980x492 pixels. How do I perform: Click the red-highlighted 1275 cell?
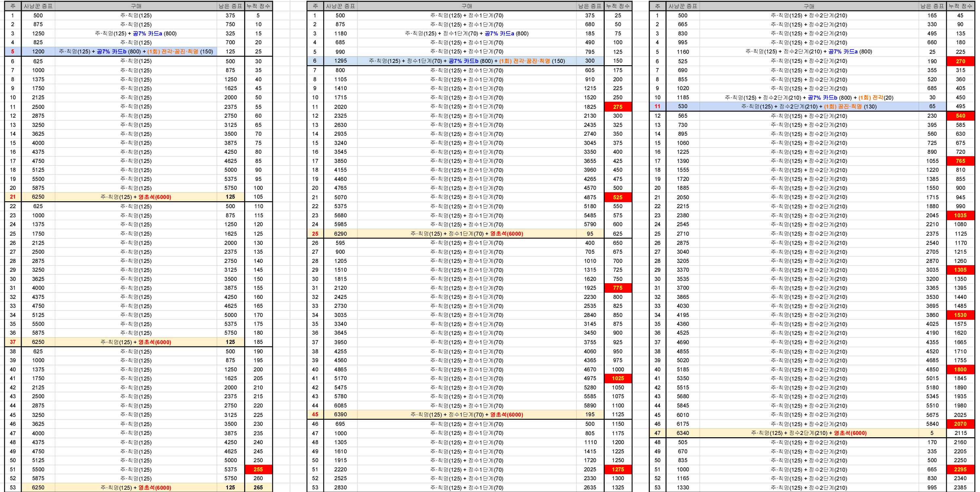[x=617, y=469]
